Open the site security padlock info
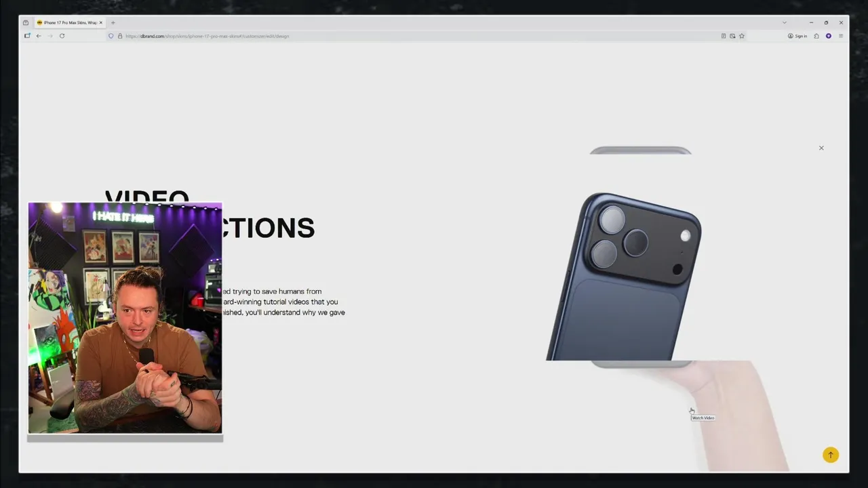 tap(120, 36)
